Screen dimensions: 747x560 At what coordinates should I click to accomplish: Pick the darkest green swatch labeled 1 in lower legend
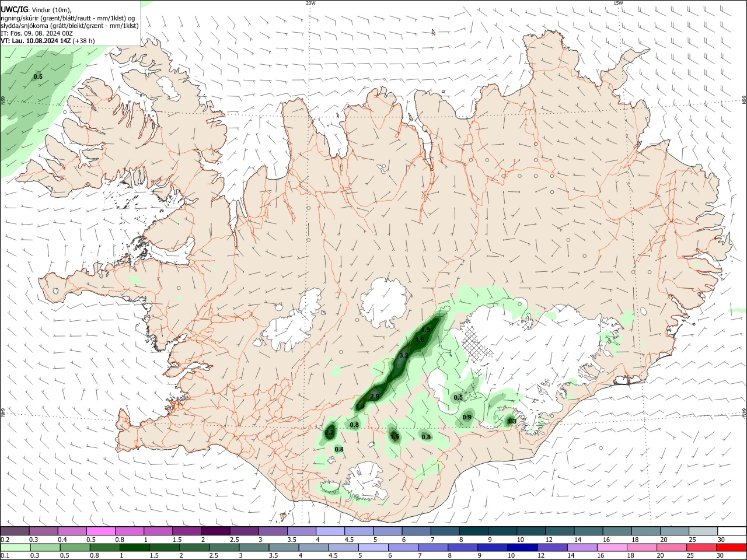pos(134,548)
